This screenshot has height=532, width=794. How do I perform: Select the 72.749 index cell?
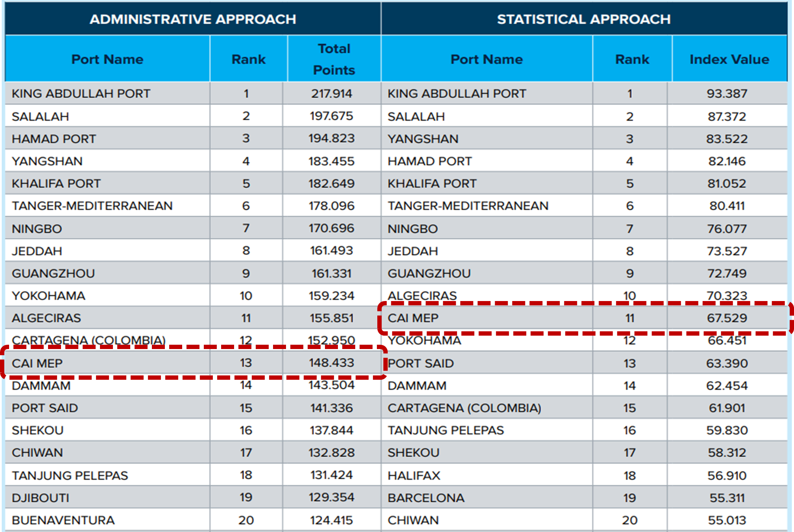[727, 273]
